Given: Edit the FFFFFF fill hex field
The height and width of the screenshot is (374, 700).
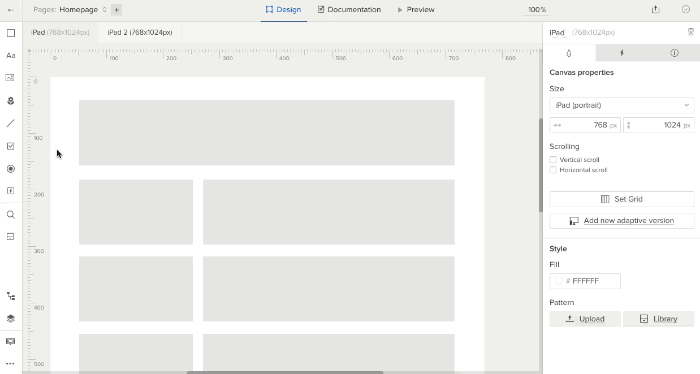Looking at the screenshot, I should [585, 281].
